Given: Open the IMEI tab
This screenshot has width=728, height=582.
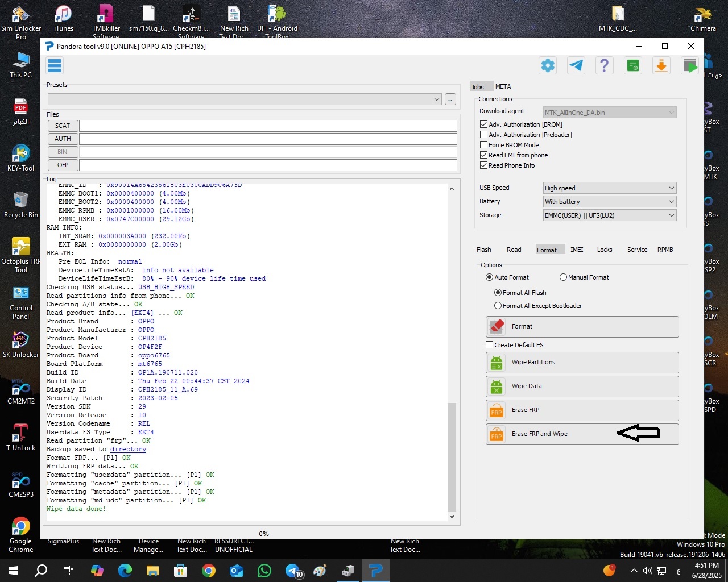Looking at the screenshot, I should pyautogui.click(x=577, y=250).
